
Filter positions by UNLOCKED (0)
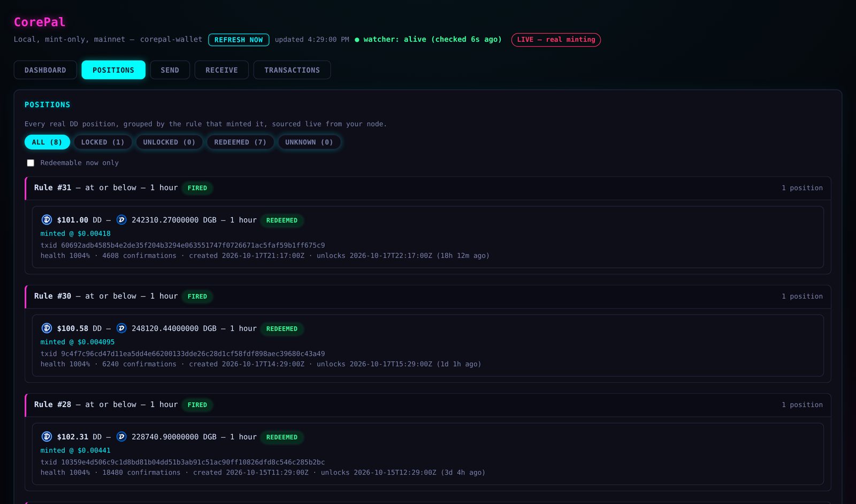(169, 142)
